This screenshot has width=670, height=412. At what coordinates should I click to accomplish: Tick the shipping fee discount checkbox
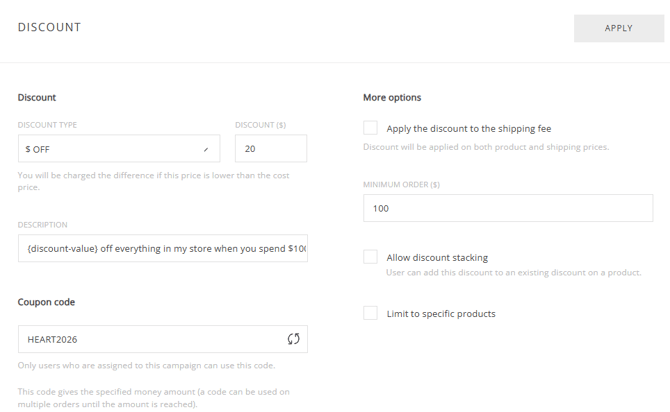[x=371, y=128]
